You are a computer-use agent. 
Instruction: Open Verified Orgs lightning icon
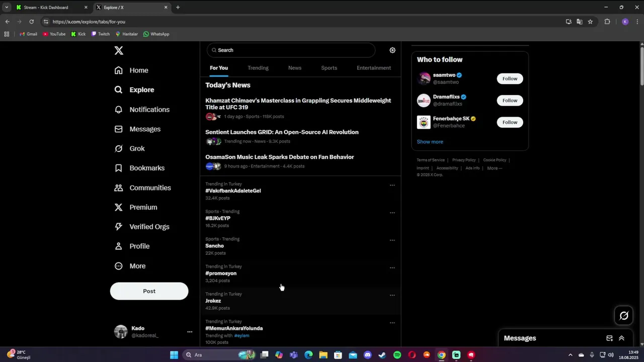119,227
